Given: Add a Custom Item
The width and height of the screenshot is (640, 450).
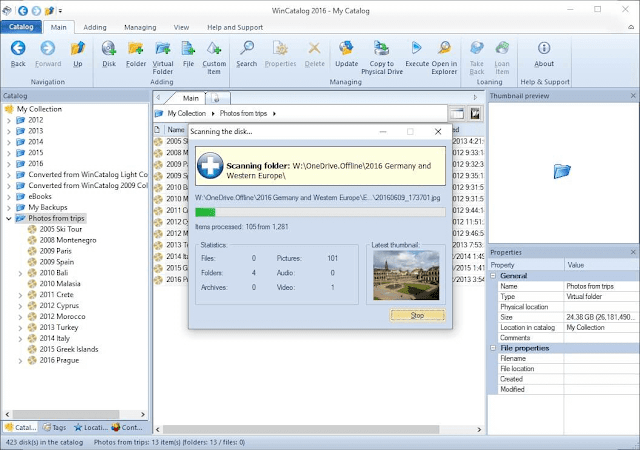Looking at the screenshot, I should coord(214,48).
